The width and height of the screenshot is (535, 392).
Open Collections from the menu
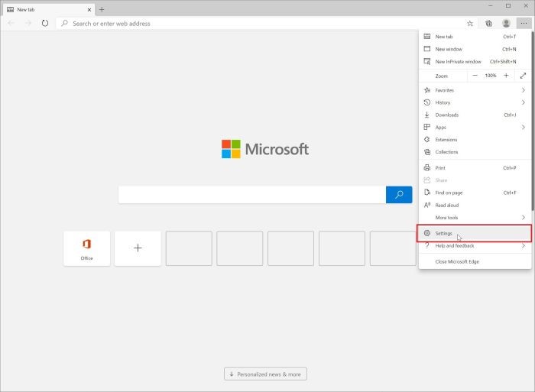475,152
